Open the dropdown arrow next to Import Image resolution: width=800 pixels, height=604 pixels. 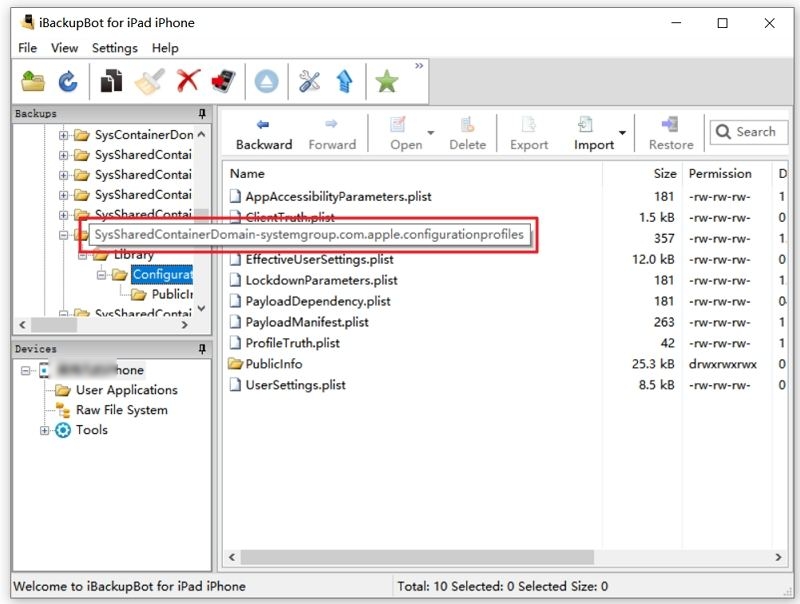coord(620,134)
